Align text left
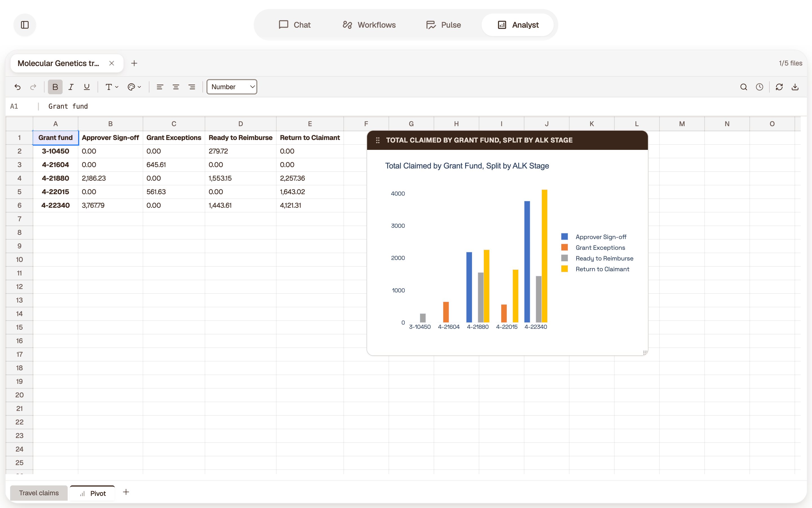Image resolution: width=812 pixels, height=508 pixels. click(160, 87)
